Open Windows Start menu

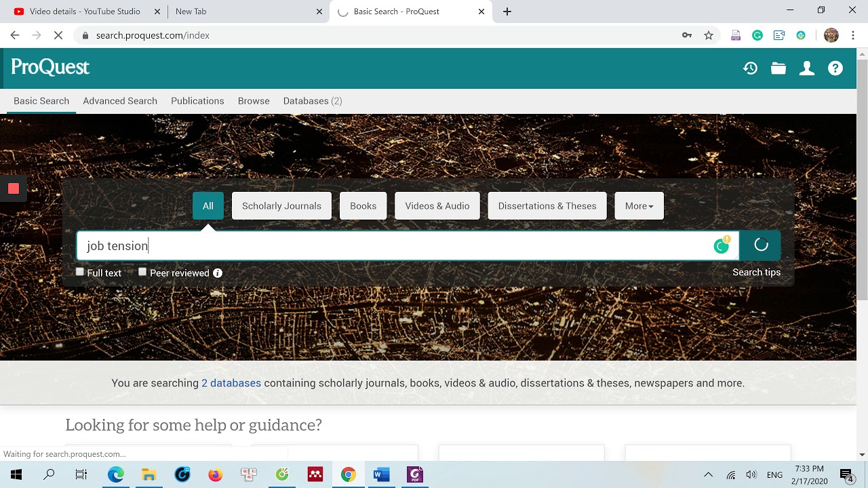16,474
